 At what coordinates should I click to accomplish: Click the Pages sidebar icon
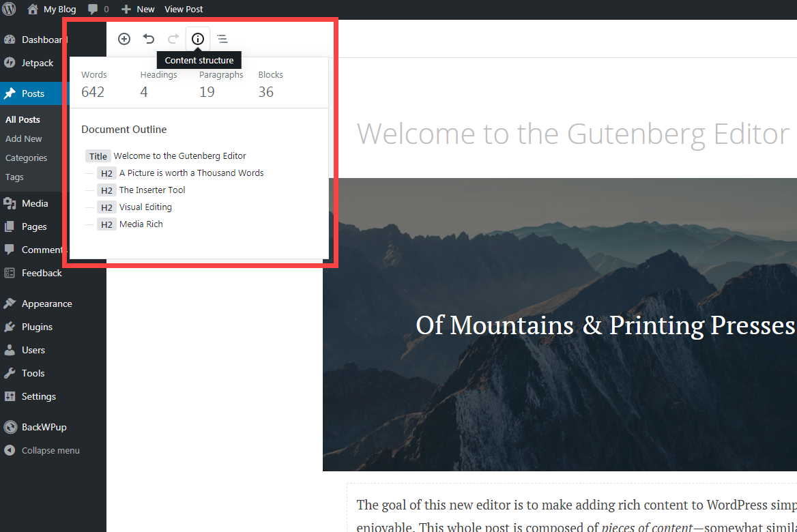pos(10,226)
